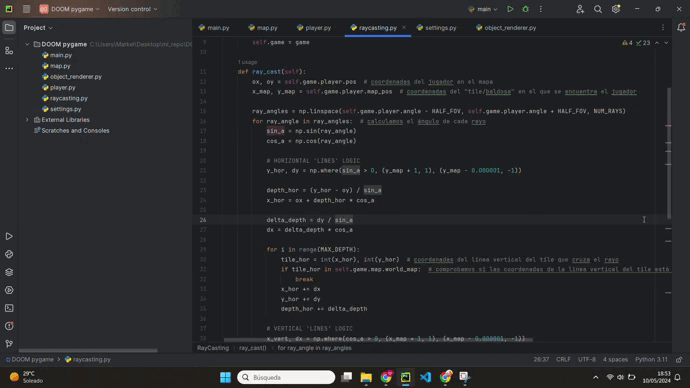Viewport: 690px width, 388px height.
Task: Open Visual Studio Code from taskbar
Action: 426,377
